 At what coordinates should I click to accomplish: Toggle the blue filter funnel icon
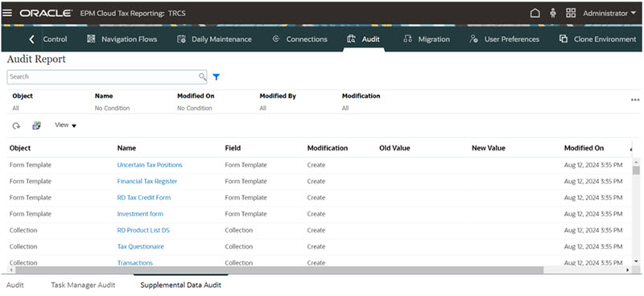click(217, 76)
